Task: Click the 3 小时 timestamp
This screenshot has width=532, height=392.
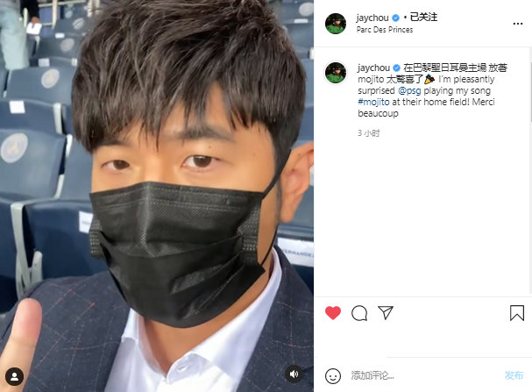Action: pyautogui.click(x=368, y=133)
